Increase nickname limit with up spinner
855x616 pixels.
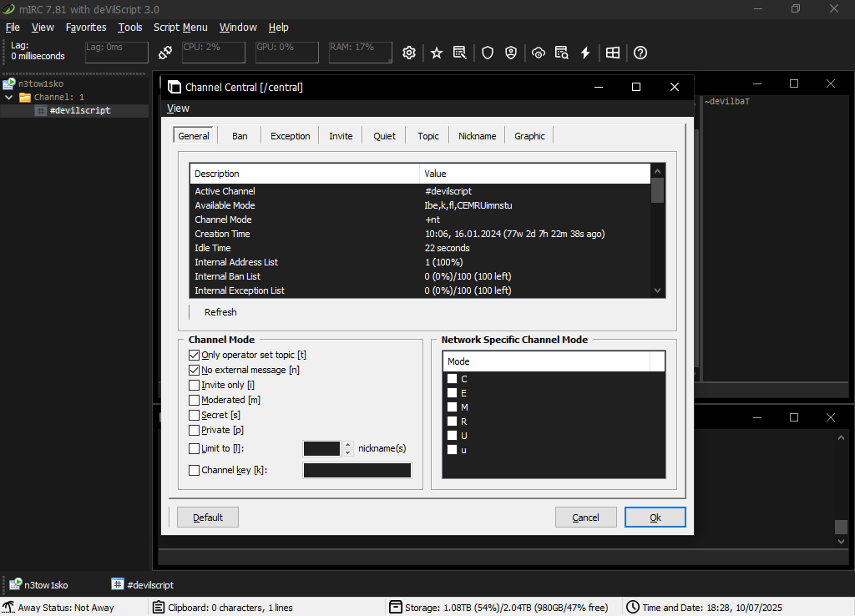[x=348, y=445]
